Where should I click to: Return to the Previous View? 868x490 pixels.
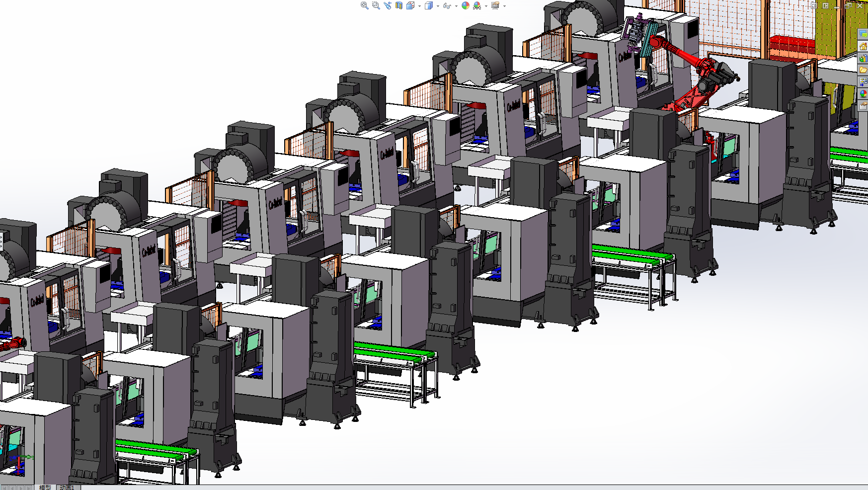click(388, 5)
